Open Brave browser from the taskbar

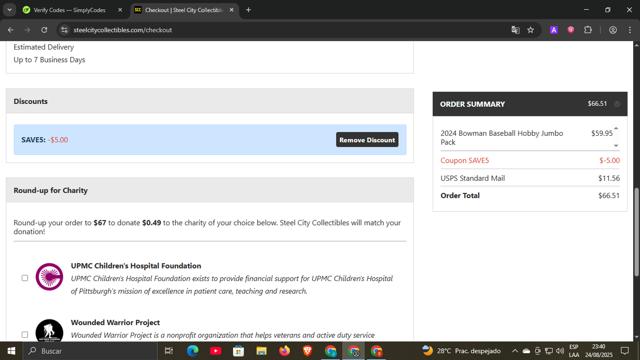pyautogui.click(x=307, y=351)
